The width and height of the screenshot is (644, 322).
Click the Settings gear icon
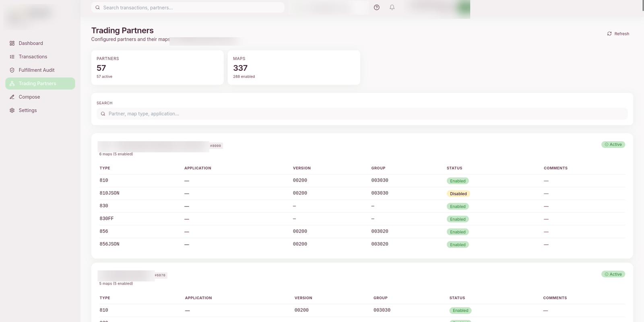click(12, 110)
